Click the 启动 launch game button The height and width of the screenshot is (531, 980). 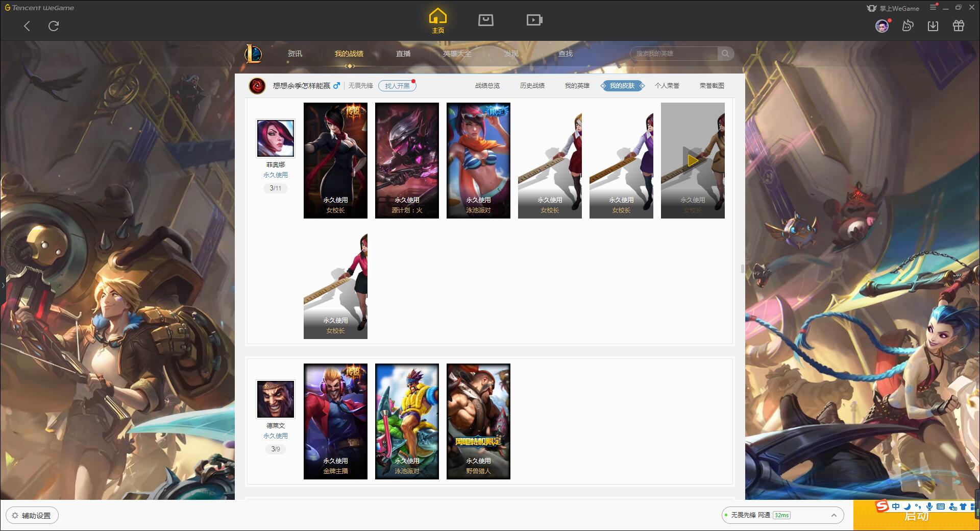pyautogui.click(x=916, y=517)
